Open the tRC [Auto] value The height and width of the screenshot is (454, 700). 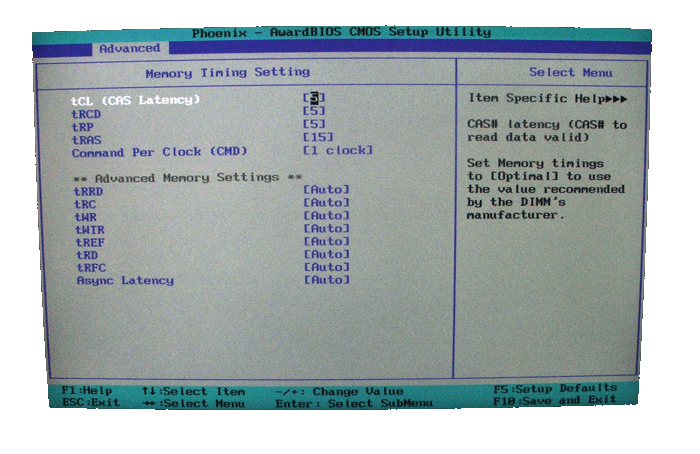pos(326,203)
